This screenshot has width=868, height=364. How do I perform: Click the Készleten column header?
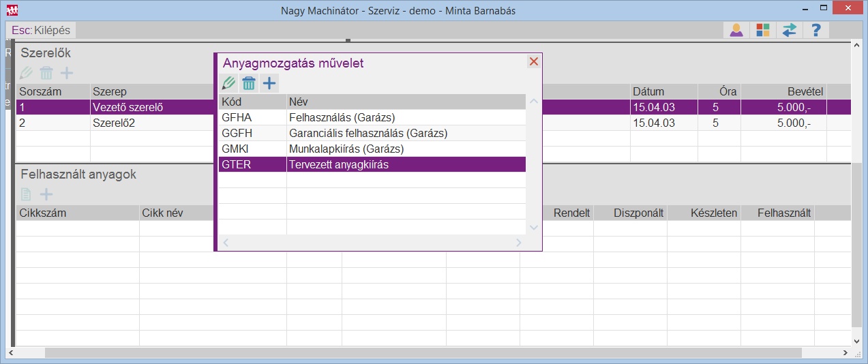[704, 213]
